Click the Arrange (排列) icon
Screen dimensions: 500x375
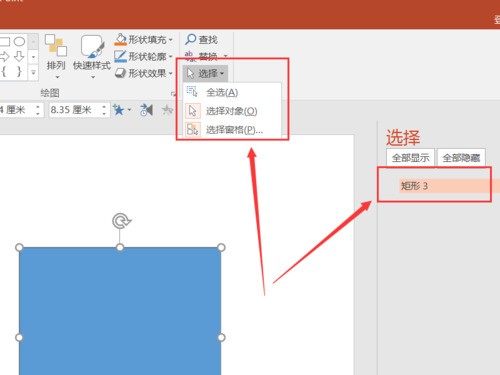(x=56, y=46)
